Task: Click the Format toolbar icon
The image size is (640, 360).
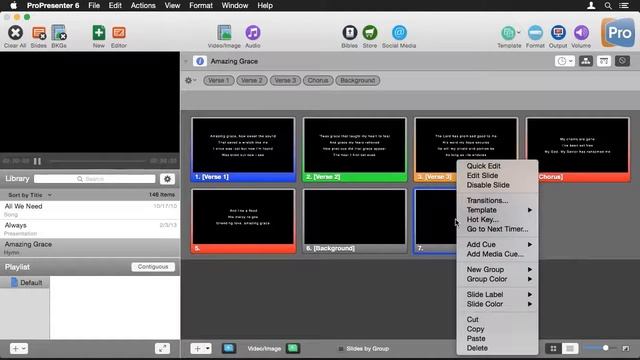Action: click(535, 33)
